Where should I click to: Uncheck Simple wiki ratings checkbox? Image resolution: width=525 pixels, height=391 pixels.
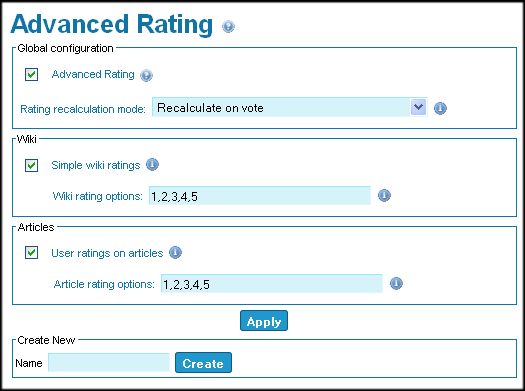click(31, 165)
